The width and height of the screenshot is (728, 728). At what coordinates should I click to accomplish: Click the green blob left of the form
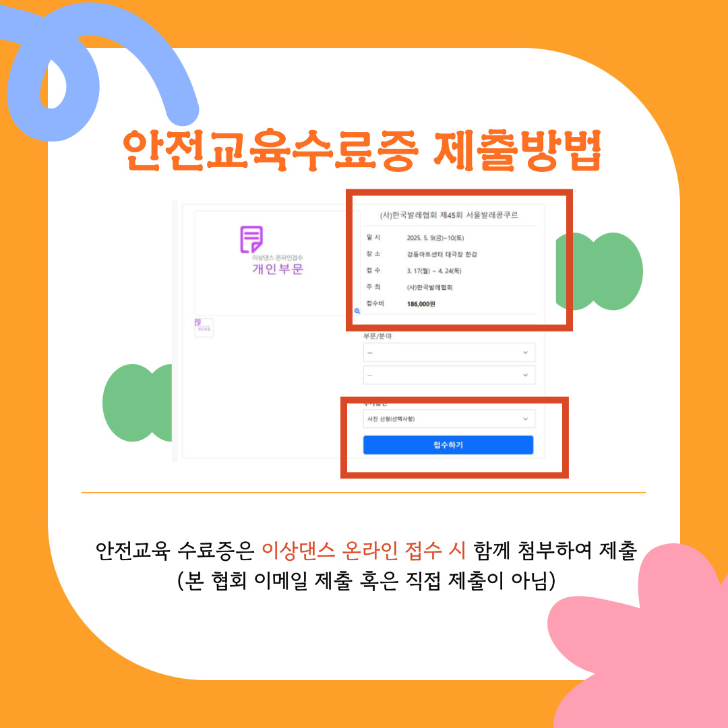[x=137, y=402]
